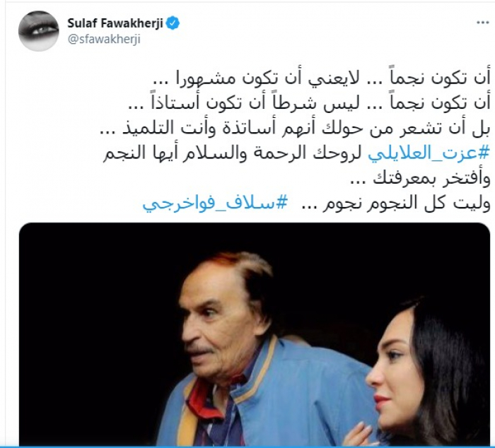Open the hashtag #سلاف_فواخرجي
The image size is (495, 448).
215,204
